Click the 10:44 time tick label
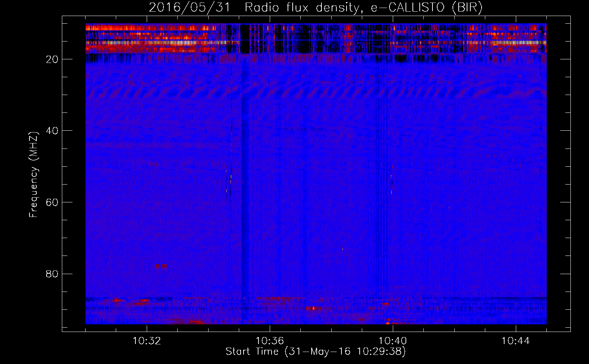Screen dimensions: 589x364 tap(515, 341)
